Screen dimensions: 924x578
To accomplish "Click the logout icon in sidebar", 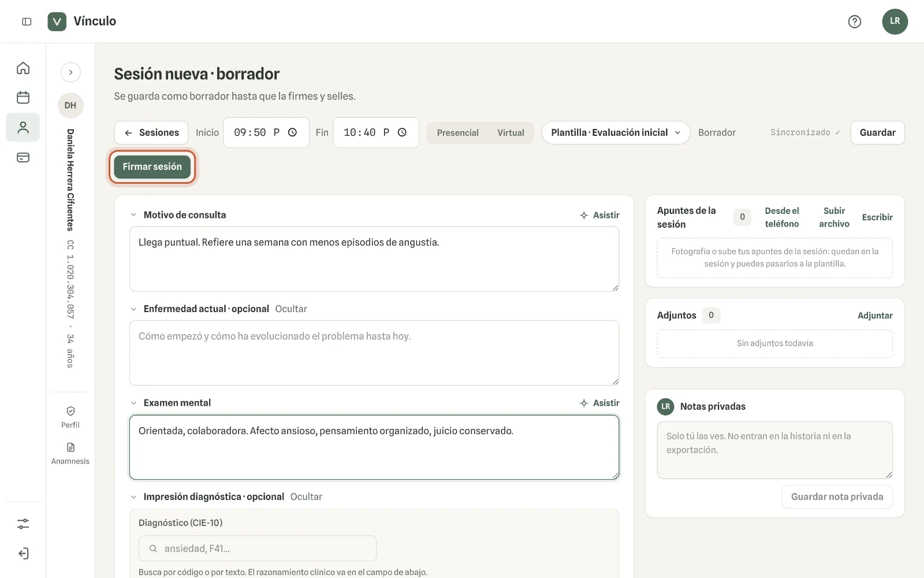I will pos(23,553).
